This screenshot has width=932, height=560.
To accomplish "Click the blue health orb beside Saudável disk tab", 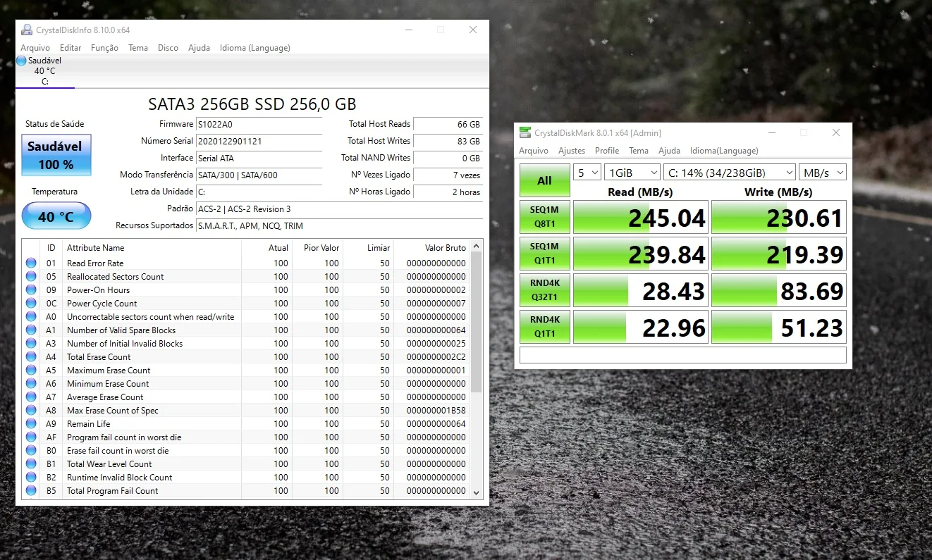I will 21,61.
